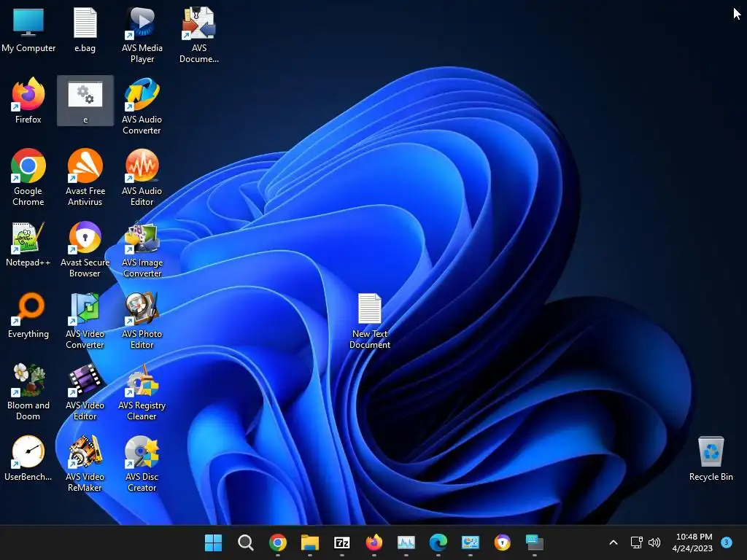
Task: Select the My Computer desktop icon
Action: click(x=28, y=30)
